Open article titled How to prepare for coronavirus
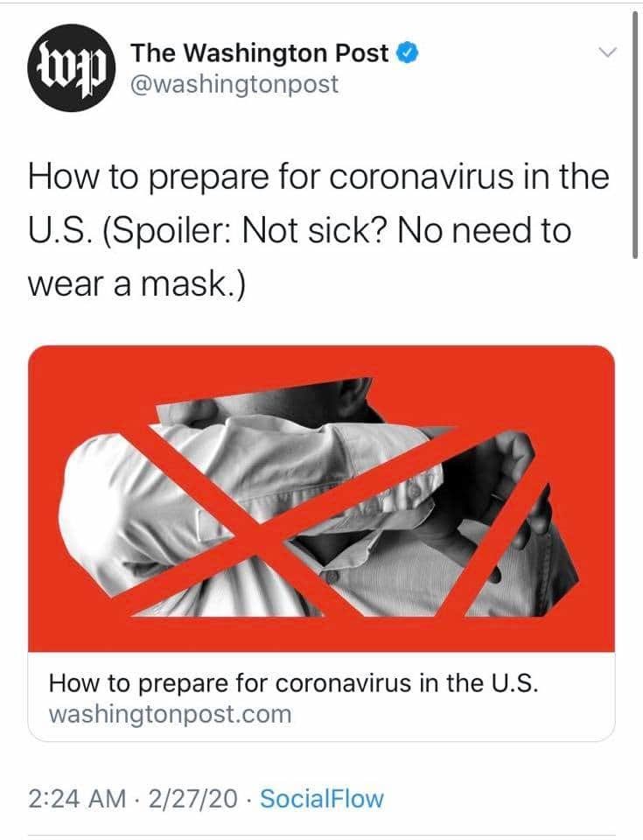 pyautogui.click(x=293, y=683)
